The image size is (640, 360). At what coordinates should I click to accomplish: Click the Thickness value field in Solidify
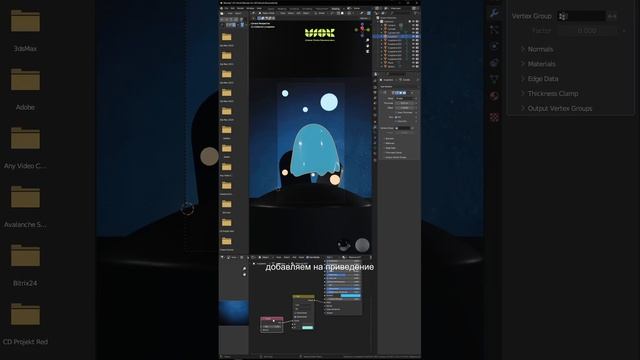(405, 103)
